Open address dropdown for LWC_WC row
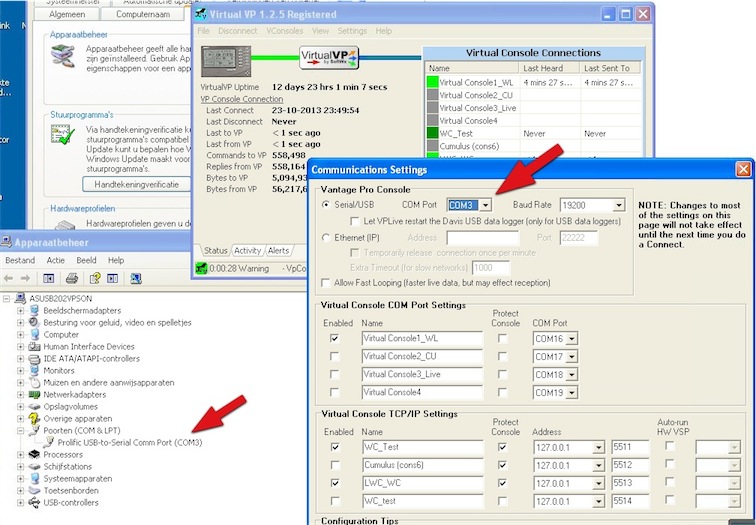Viewport: 756px width, 525px height. [x=598, y=484]
